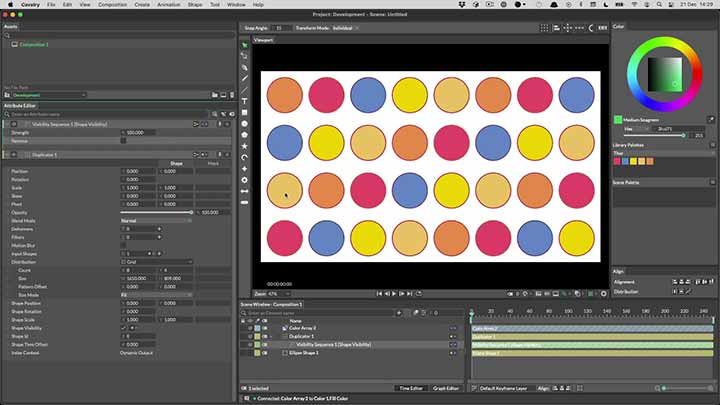This screenshot has width=720, height=405.
Task: Select the Ellipse tool
Action: coord(244,124)
